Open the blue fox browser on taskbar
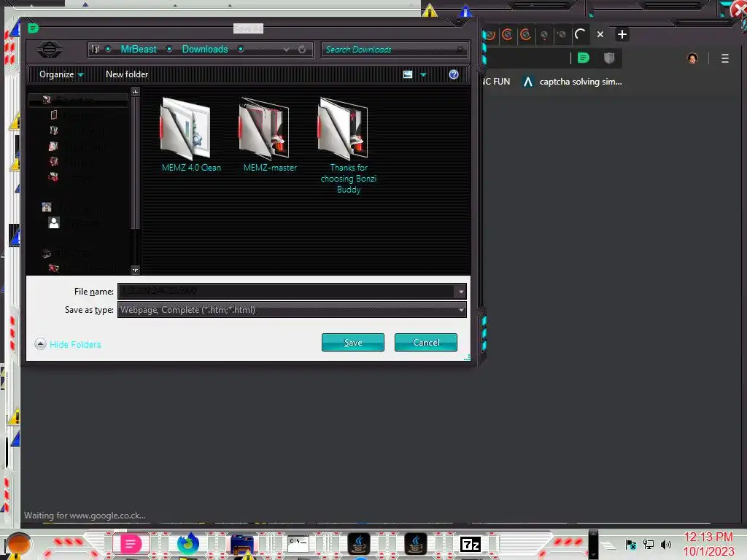747x560 pixels. coord(187,543)
